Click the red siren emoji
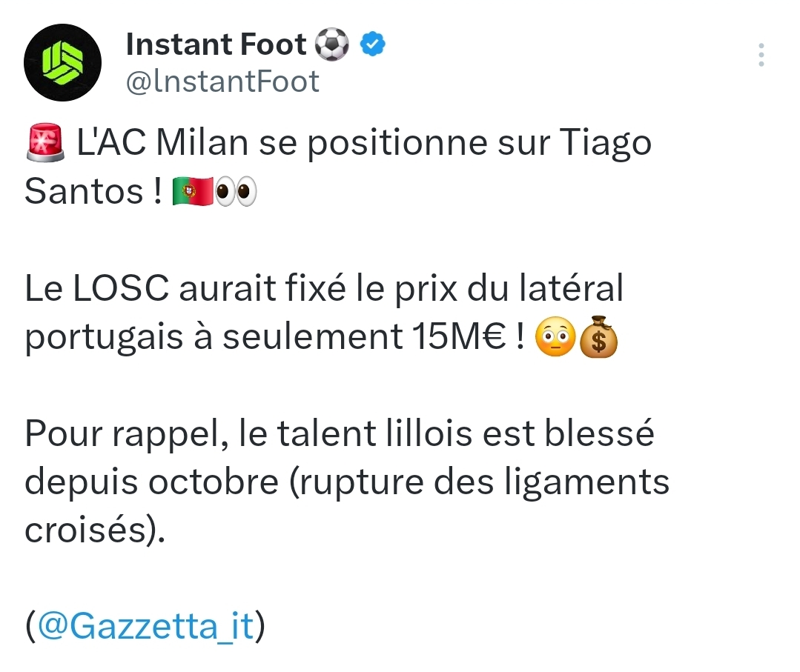The height and width of the screenshot is (672, 800). (45, 142)
